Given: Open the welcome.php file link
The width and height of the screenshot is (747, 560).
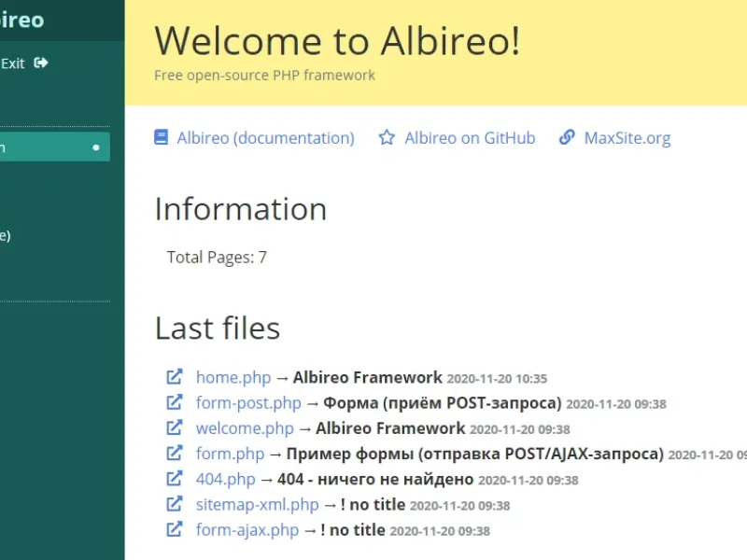Looking at the screenshot, I should coord(244,427).
